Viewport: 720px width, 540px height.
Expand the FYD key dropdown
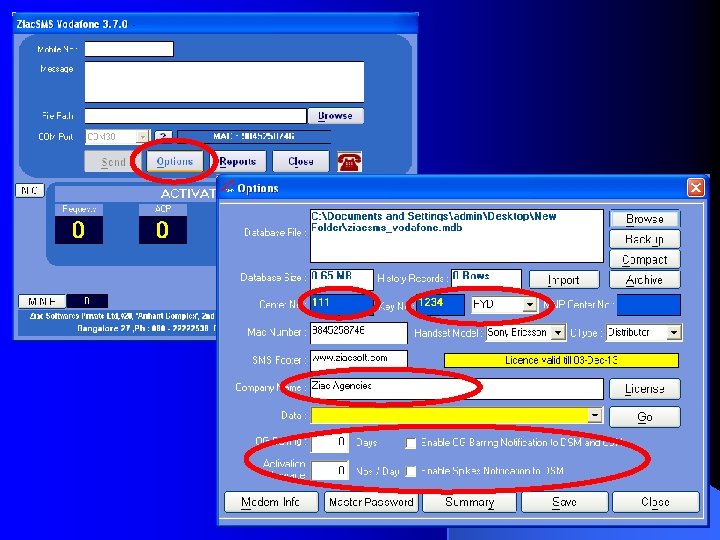(x=530, y=304)
